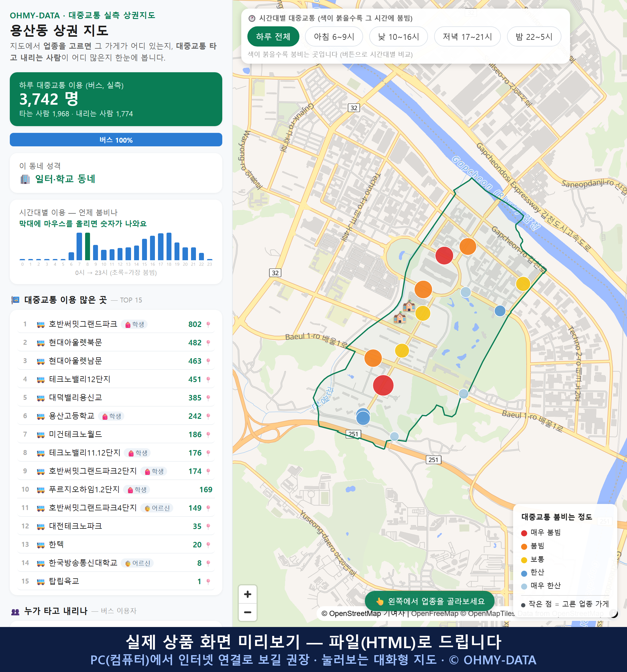Click the 매우 붐빔 red legend dot

pos(524,533)
